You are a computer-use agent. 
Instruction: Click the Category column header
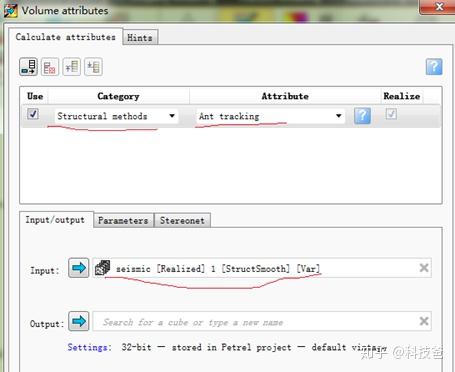pyautogui.click(x=118, y=96)
